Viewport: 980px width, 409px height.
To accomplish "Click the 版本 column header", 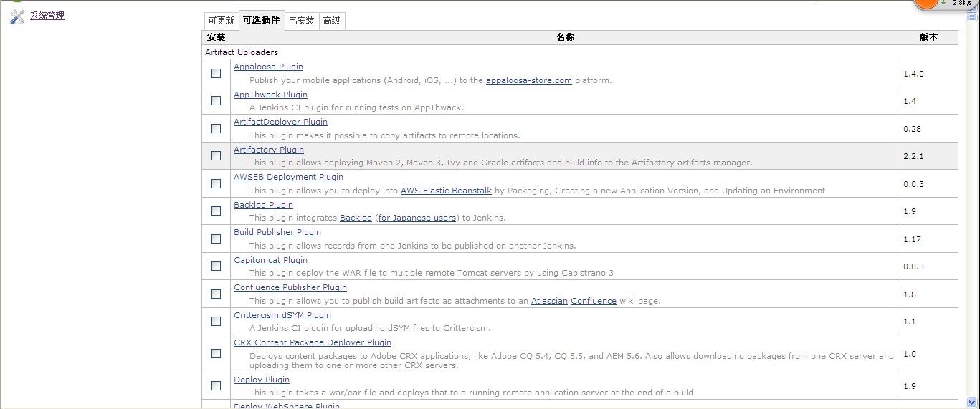I will coord(928,37).
